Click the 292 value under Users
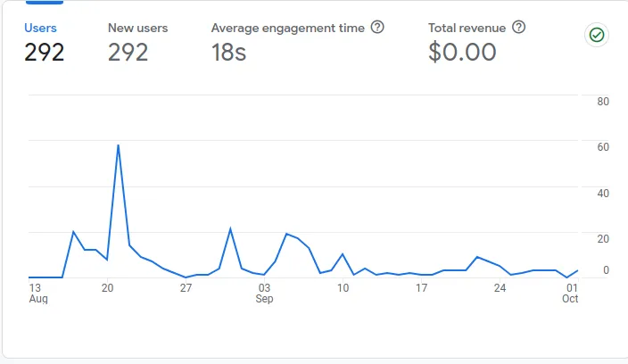The width and height of the screenshot is (628, 364). [x=44, y=53]
